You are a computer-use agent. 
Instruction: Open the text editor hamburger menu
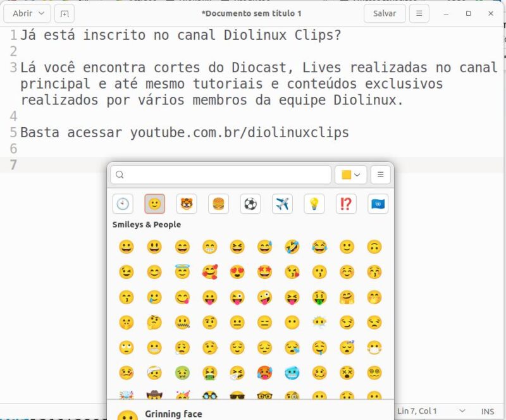tap(419, 13)
